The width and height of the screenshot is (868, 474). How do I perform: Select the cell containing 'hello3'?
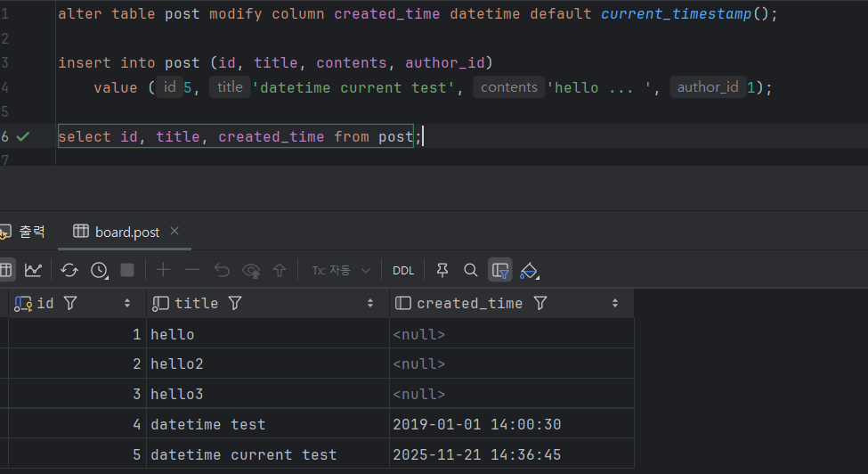click(268, 394)
